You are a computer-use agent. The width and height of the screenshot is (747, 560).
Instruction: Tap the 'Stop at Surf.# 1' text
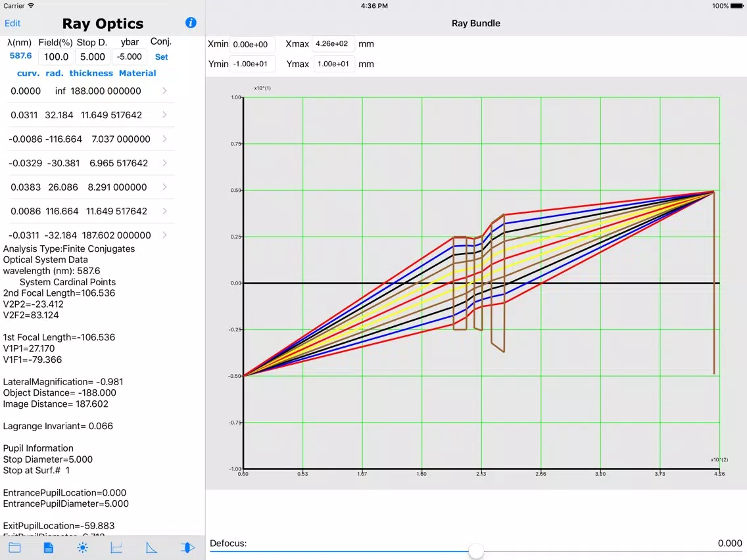point(36,471)
